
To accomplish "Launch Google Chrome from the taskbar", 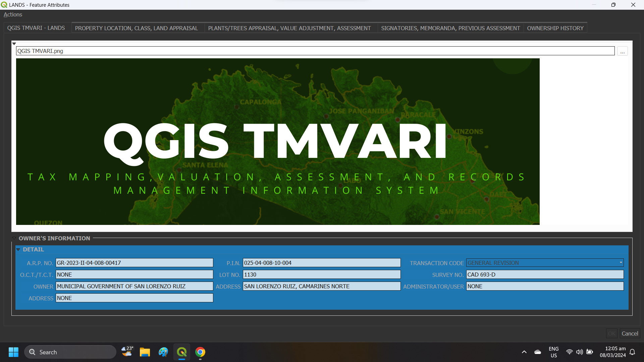I will coord(200,352).
